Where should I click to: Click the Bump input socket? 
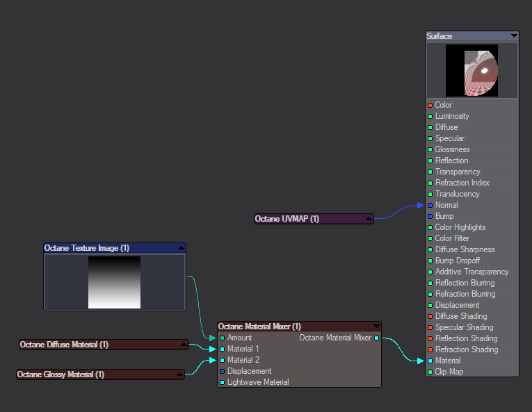(430, 216)
